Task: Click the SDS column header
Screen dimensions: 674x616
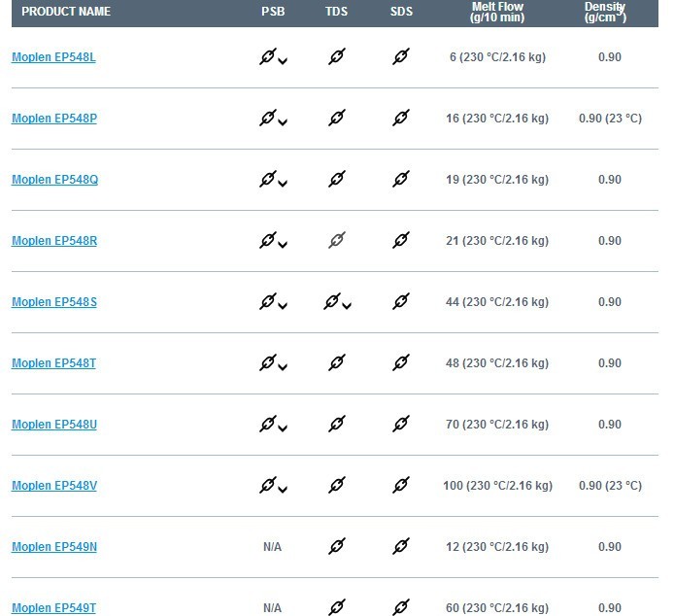Action: pos(401,12)
